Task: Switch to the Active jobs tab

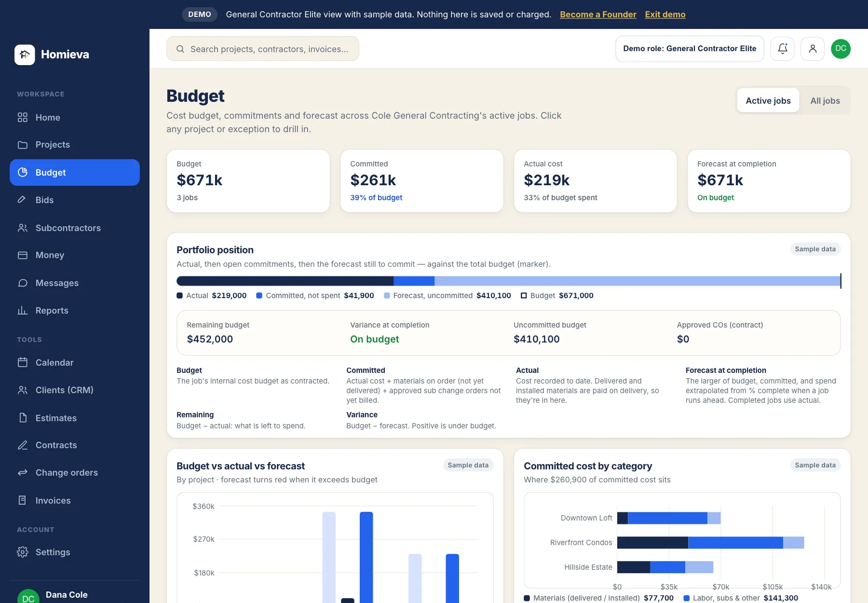Action: [x=768, y=101]
